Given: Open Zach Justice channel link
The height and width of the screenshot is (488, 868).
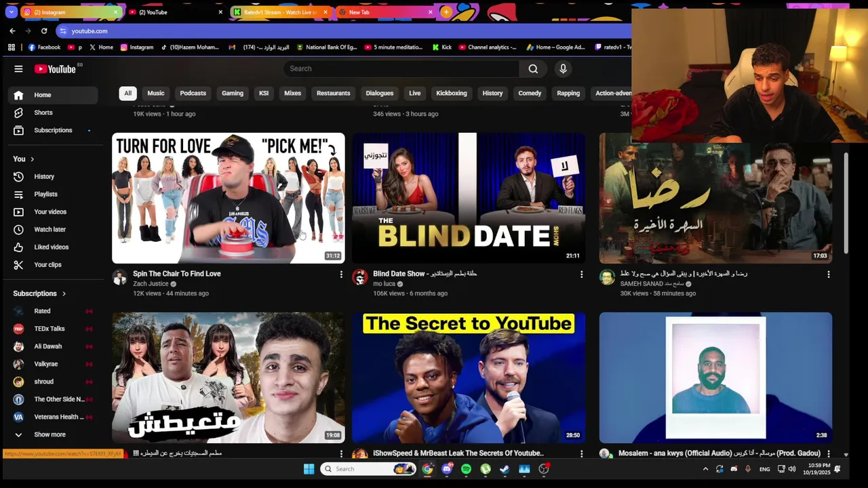Looking at the screenshot, I should point(151,284).
